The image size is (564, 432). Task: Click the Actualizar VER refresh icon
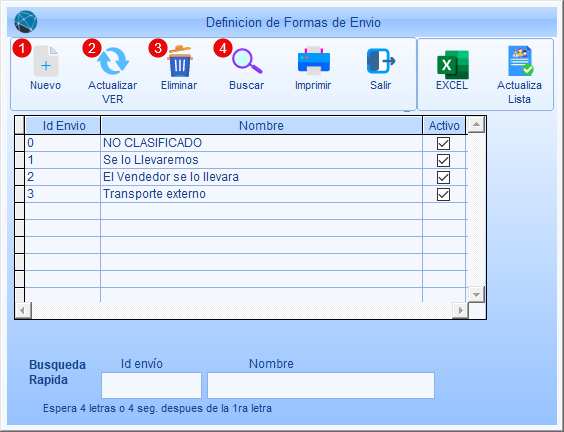tap(113, 61)
